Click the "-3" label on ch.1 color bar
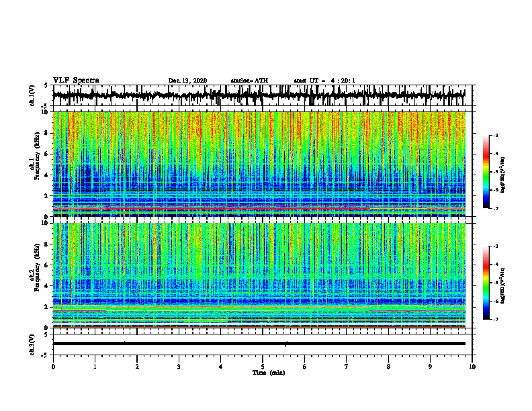Image resolution: width=532 pixels, height=411 pixels. click(496, 135)
